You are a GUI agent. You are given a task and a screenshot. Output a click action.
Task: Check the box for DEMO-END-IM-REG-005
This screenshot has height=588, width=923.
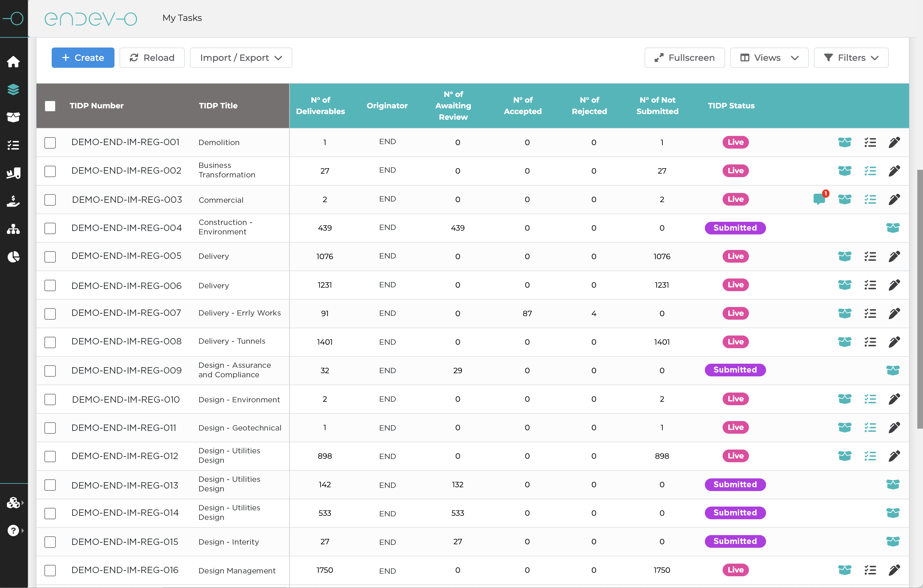(x=50, y=257)
